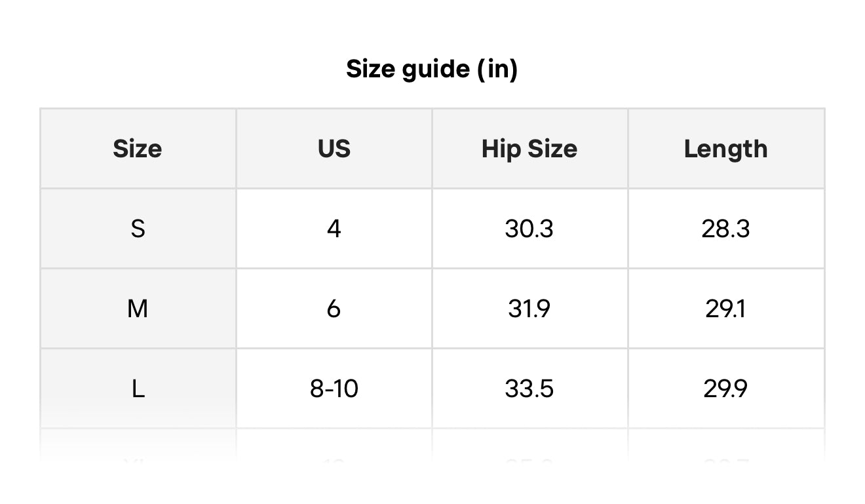865x504 pixels.
Task: Click the Hip Size column header
Action: [x=529, y=149]
